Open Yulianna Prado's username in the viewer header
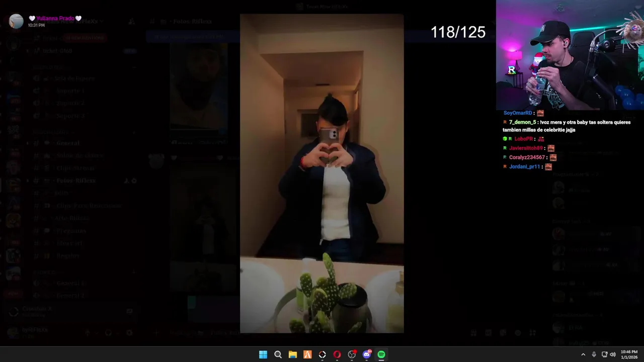 coord(55,18)
